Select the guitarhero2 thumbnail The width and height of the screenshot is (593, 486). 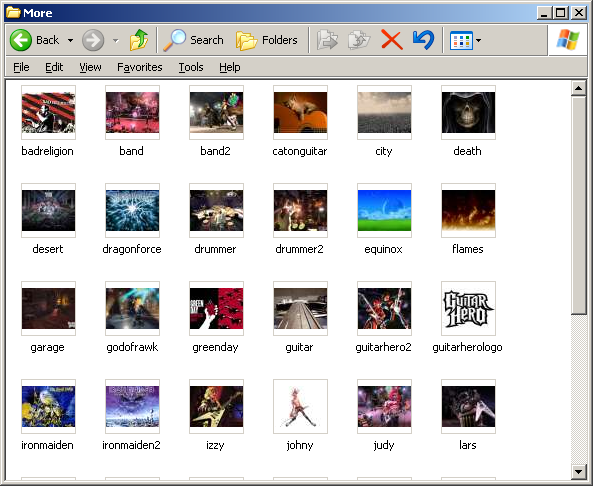384,308
